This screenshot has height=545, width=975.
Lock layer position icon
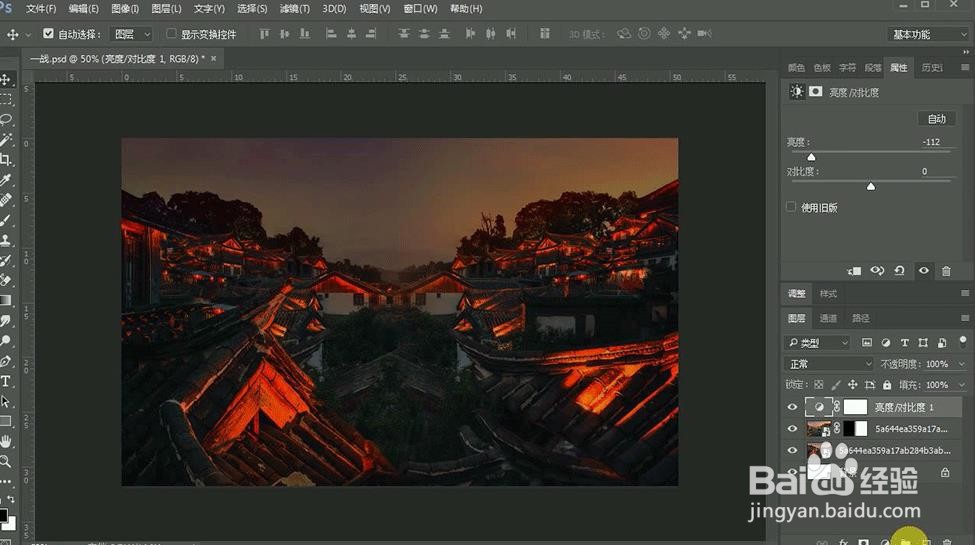click(853, 385)
